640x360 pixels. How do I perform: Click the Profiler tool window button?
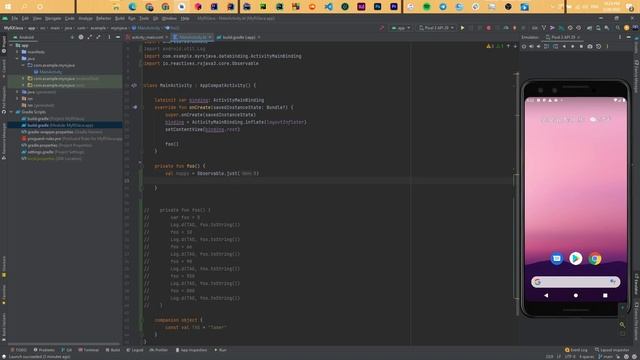click(x=158, y=350)
